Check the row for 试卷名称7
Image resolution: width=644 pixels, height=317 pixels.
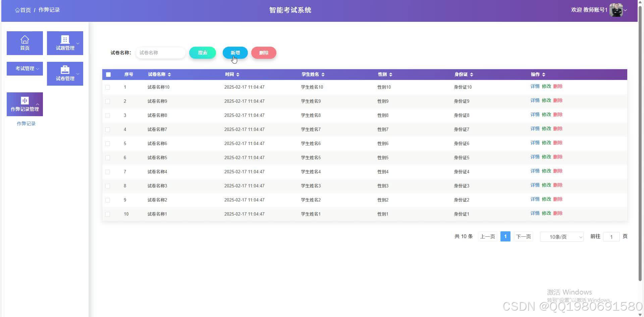tap(108, 130)
